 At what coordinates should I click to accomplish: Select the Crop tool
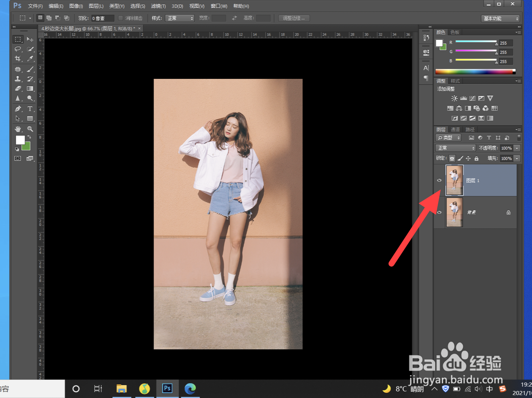[18, 59]
